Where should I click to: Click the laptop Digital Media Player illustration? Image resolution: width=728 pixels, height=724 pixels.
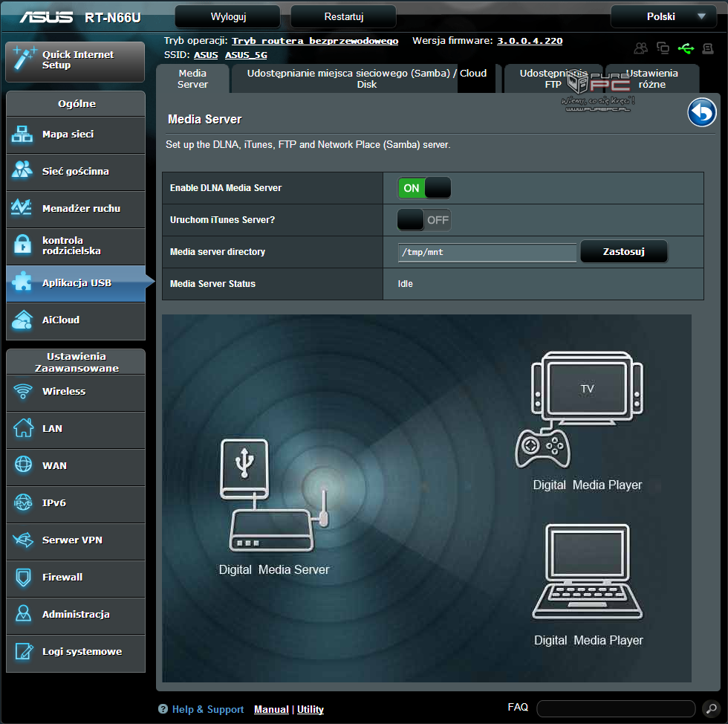588,571
